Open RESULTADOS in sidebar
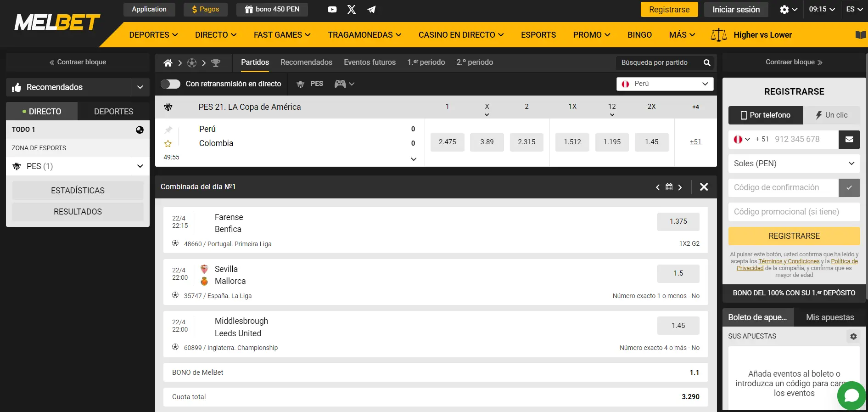868x412 pixels. [x=78, y=212]
